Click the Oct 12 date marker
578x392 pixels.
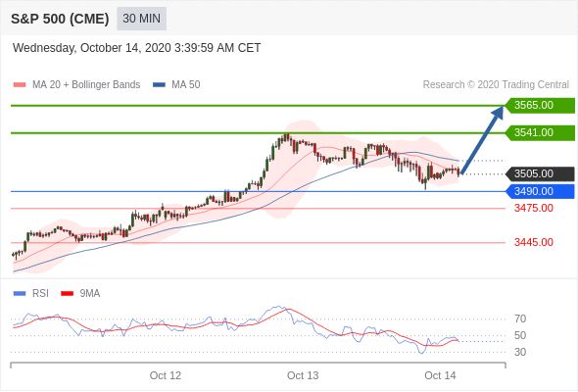click(166, 375)
